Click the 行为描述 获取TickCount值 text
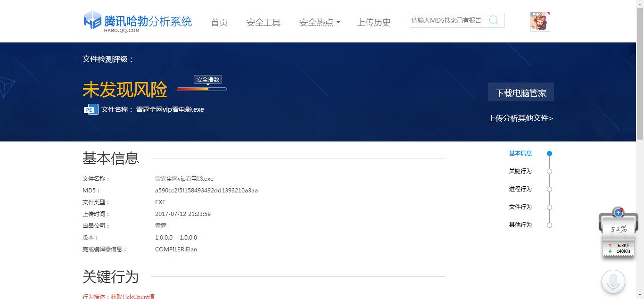This screenshot has width=644, height=299. pyautogui.click(x=118, y=296)
